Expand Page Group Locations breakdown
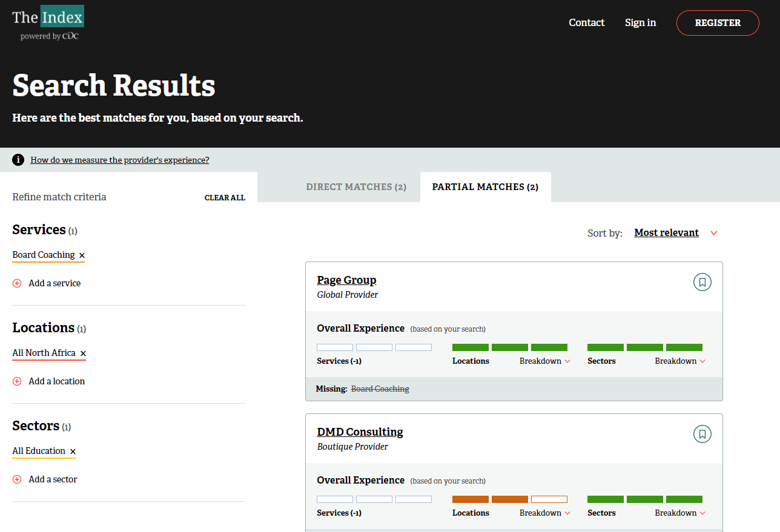The width and height of the screenshot is (780, 532). click(x=544, y=361)
